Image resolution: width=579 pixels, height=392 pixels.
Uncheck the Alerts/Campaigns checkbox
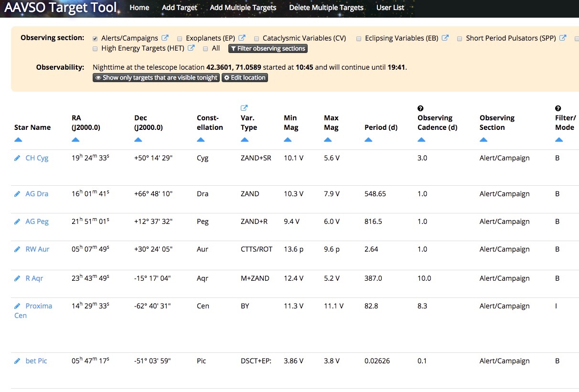[x=96, y=38]
